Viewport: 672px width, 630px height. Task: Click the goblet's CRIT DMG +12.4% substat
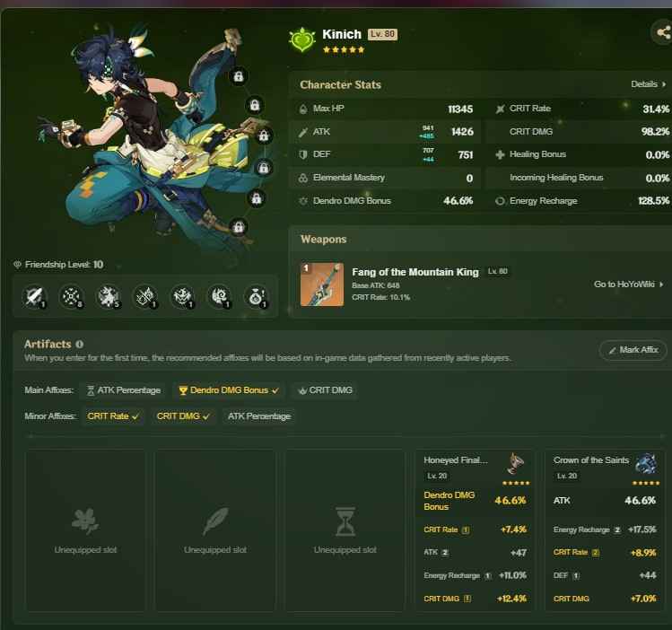475,599
